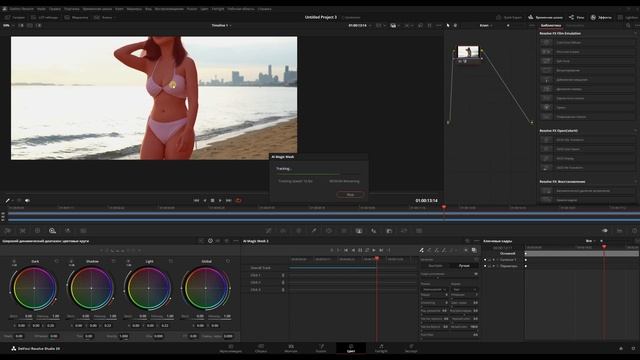Toggle the mask overlay icon in Magic Mask
Screen dimensions: 640x360
[474, 250]
